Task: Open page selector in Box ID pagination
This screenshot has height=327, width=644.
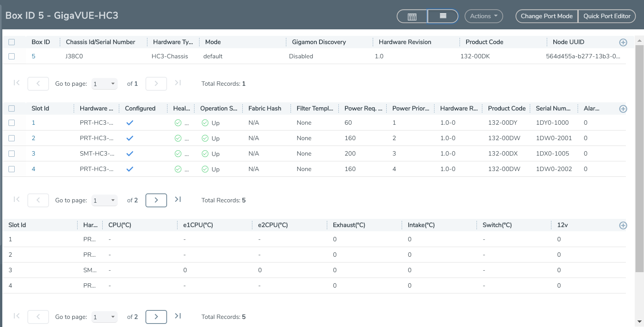Action: click(x=104, y=84)
